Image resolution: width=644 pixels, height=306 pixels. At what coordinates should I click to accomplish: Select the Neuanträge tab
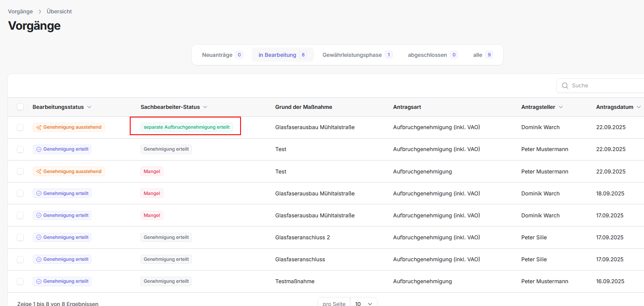click(x=221, y=55)
